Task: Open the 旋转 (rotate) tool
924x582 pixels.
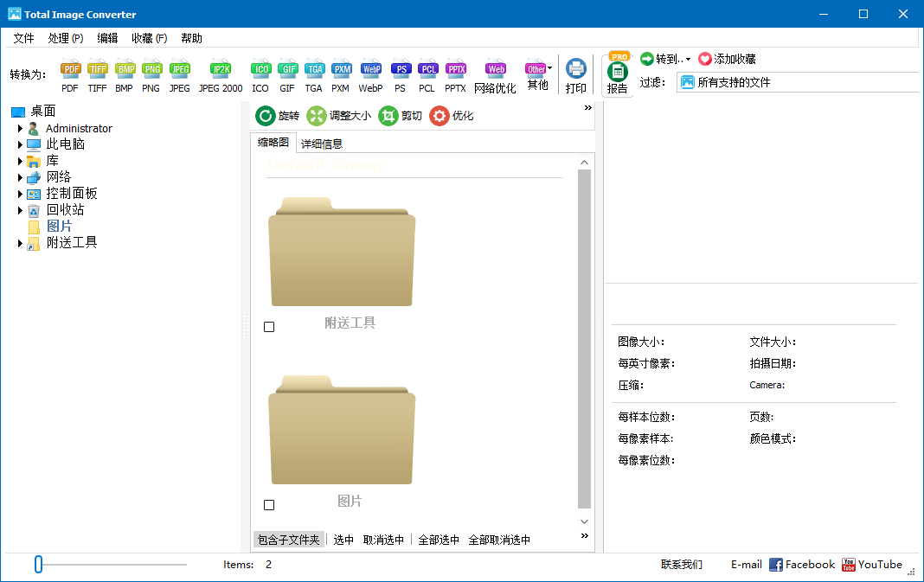Action: pyautogui.click(x=273, y=115)
